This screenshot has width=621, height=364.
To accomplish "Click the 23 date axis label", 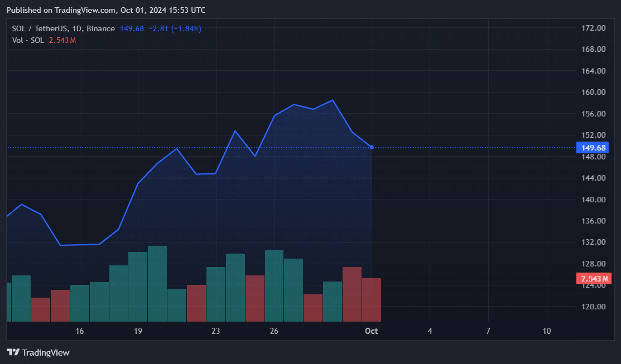I will click(215, 331).
